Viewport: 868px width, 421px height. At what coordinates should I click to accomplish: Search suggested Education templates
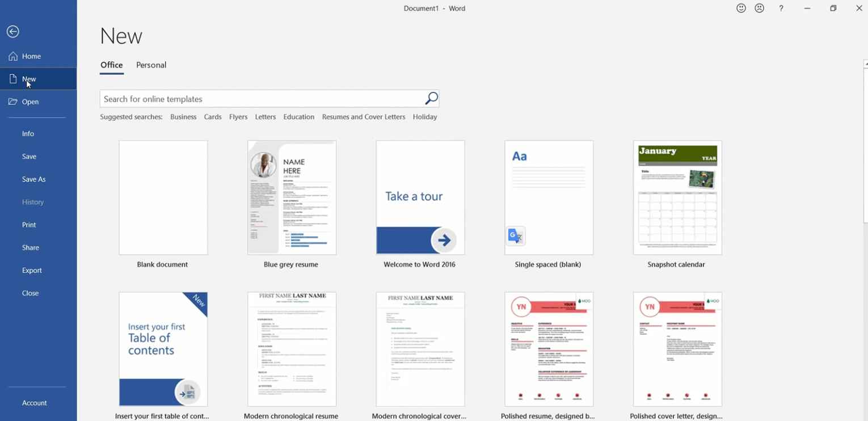299,117
